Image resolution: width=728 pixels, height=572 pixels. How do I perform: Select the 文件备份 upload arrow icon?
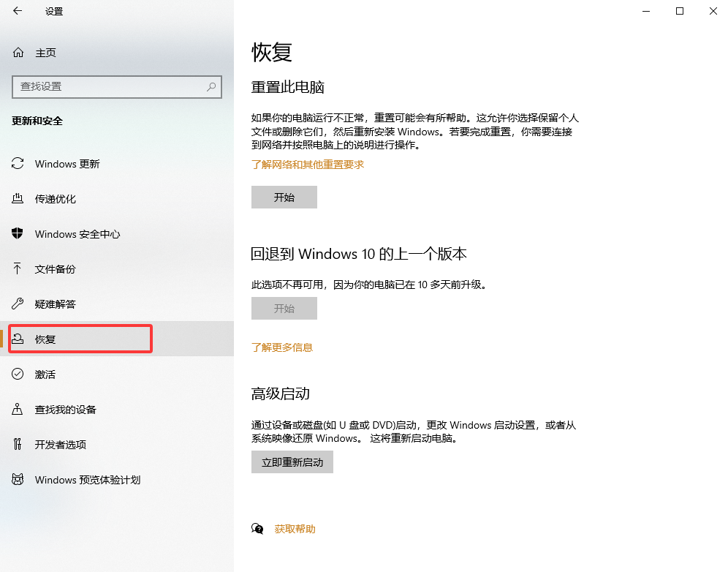click(18, 269)
